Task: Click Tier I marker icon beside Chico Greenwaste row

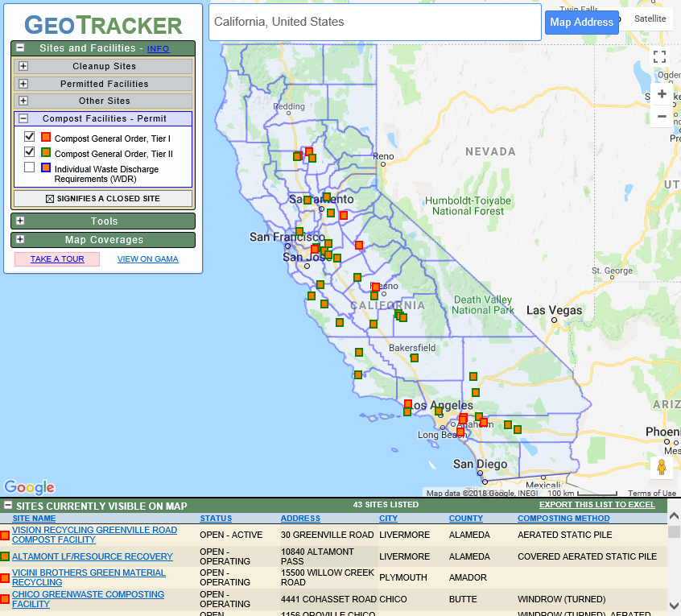Action: 5,599
